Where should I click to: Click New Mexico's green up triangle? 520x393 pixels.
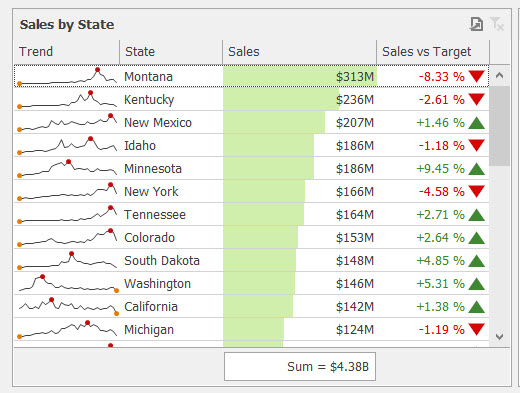pos(476,123)
